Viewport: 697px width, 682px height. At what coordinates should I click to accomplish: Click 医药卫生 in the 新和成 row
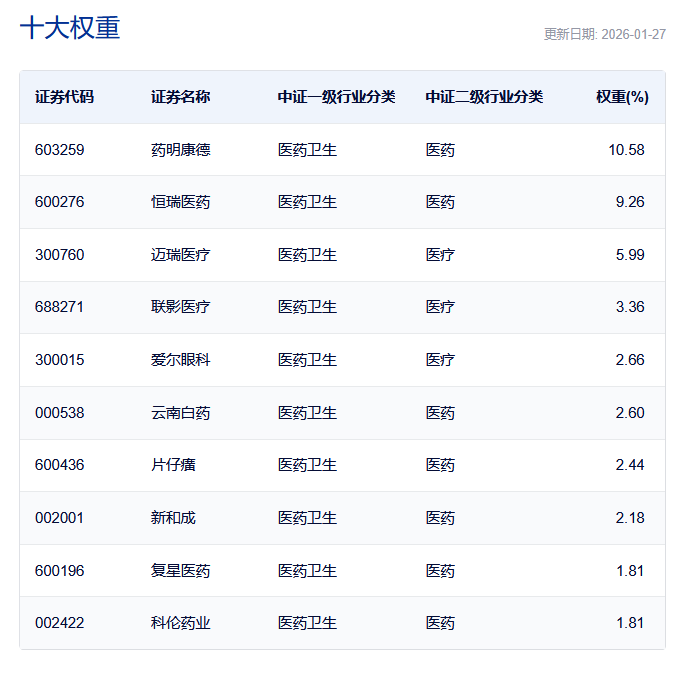(307, 518)
